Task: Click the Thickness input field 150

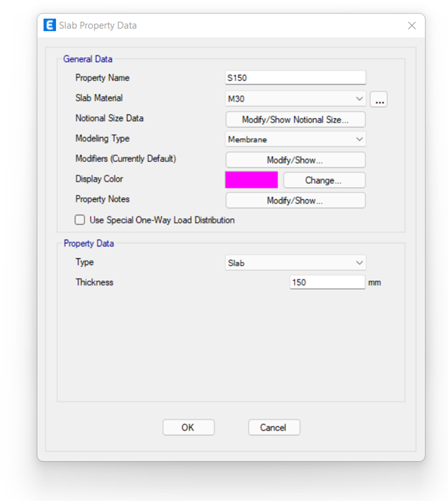Action: (x=327, y=282)
